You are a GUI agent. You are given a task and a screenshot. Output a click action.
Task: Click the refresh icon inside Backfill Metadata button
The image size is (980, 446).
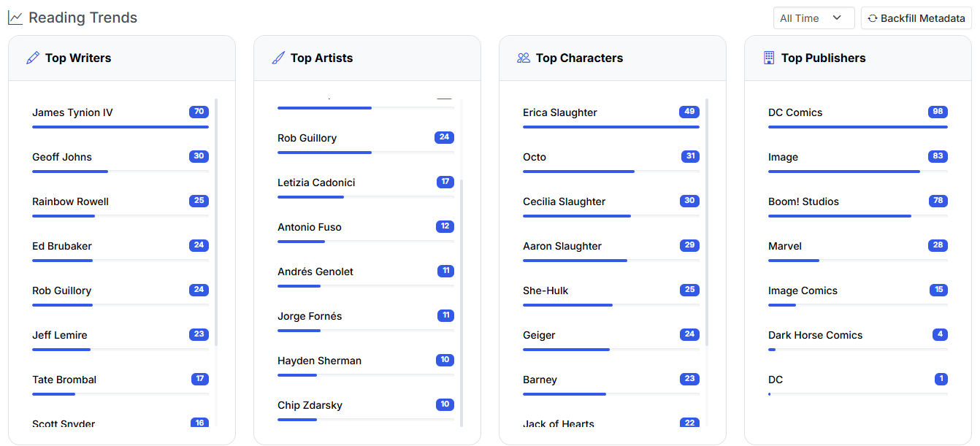point(874,18)
